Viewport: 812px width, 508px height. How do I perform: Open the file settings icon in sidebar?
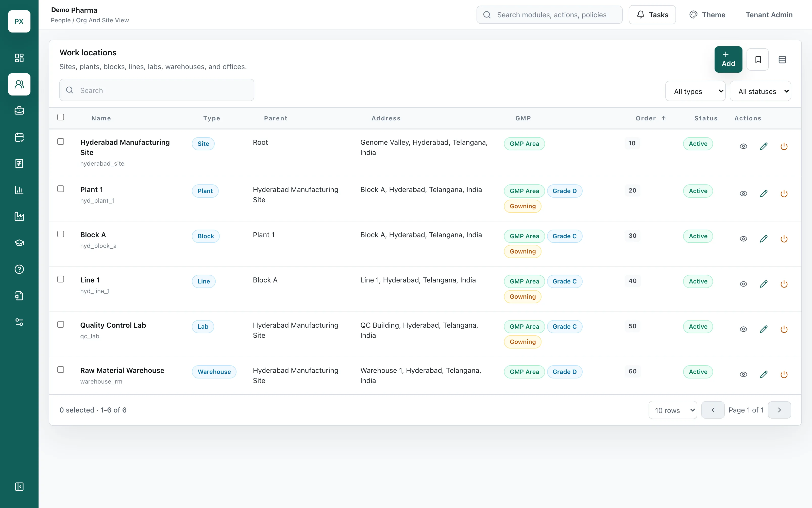[x=19, y=296]
